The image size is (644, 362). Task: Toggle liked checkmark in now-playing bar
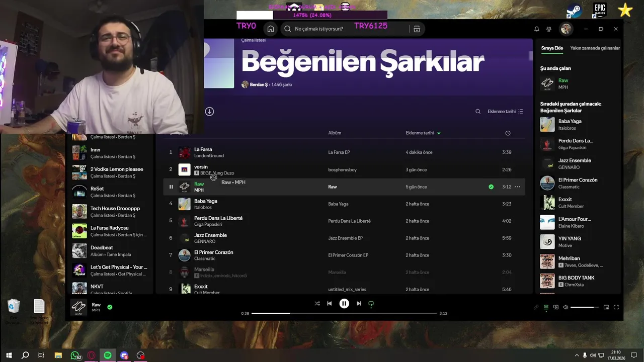tap(110, 307)
